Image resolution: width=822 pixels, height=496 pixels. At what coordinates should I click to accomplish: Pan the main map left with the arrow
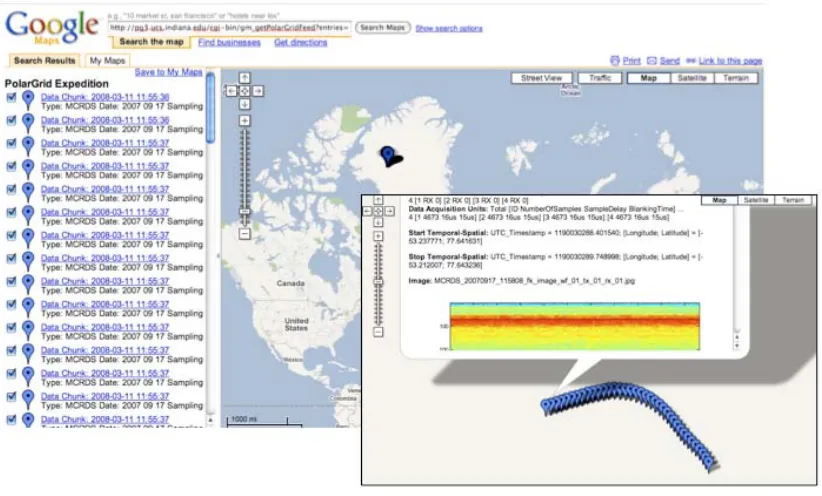tap(232, 91)
